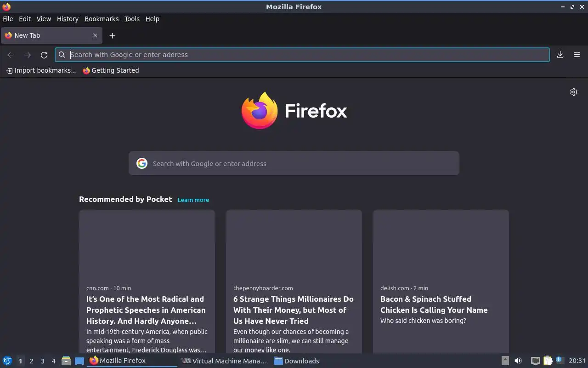Open the Tools menu
The height and width of the screenshot is (368, 588).
click(132, 19)
